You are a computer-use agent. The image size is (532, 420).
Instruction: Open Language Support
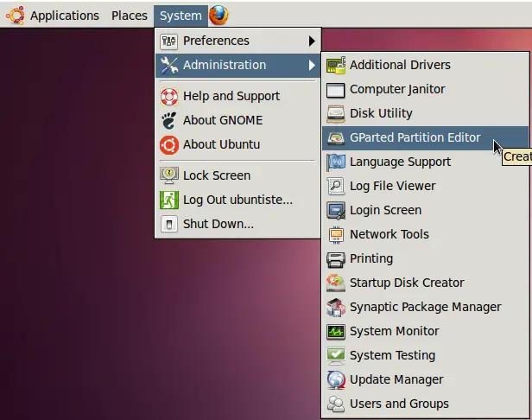[x=426, y=162]
